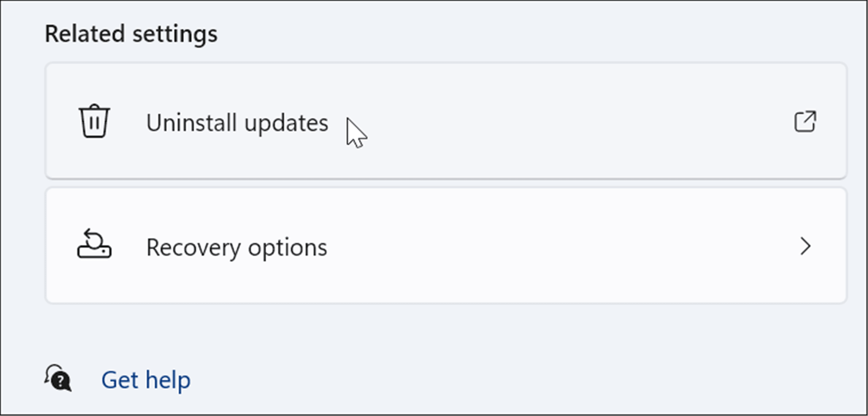This screenshot has width=868, height=416.
Task: Click the word "updates" in the first card
Action: click(x=286, y=124)
